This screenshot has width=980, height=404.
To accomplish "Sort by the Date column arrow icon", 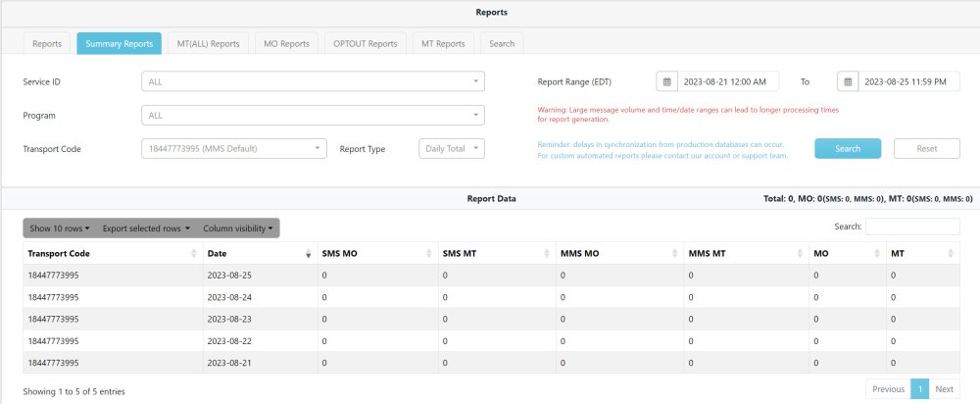I will [x=309, y=253].
